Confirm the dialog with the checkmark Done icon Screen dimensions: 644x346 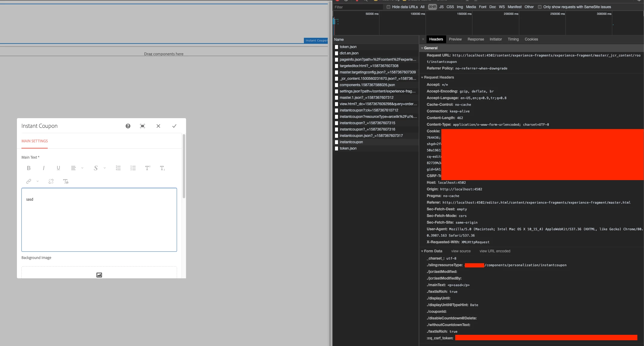tap(174, 126)
